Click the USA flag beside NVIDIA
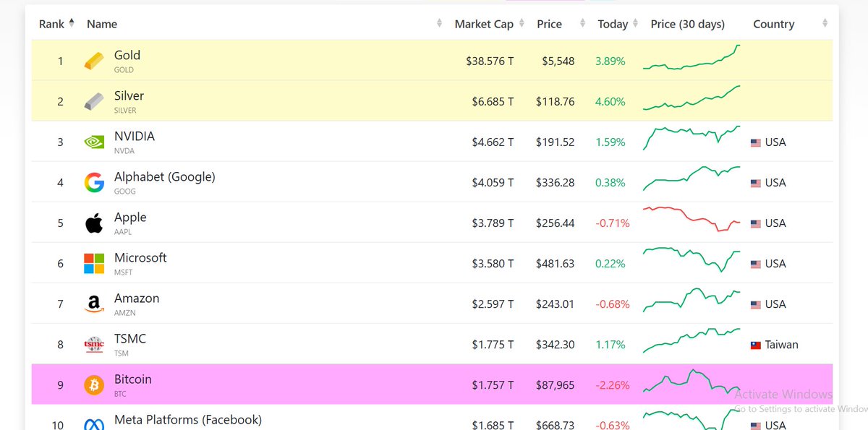 pyautogui.click(x=754, y=142)
